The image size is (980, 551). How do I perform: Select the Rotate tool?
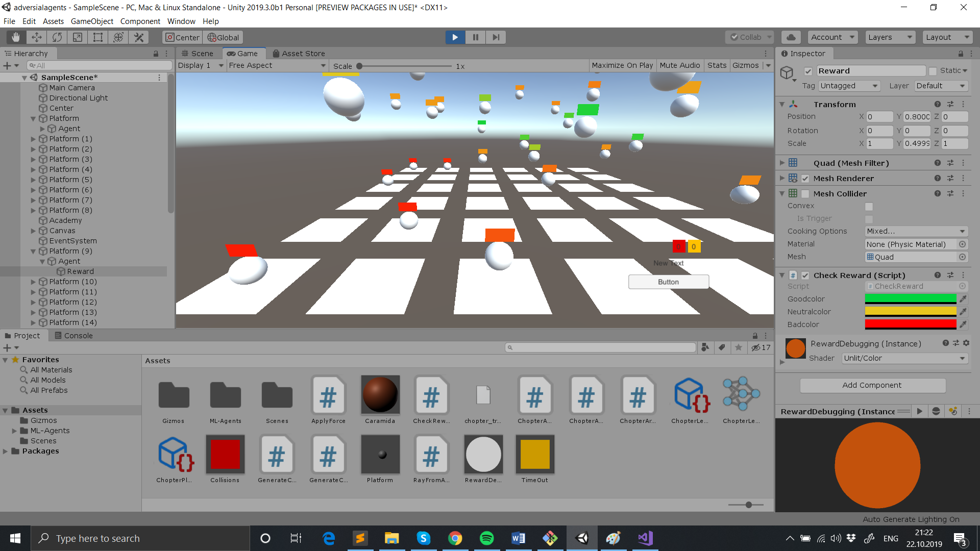57,37
